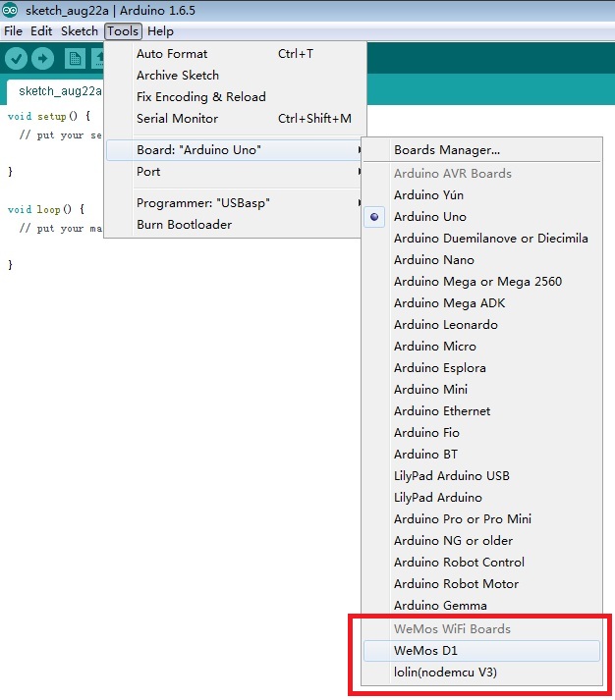Select the Arduino Uno radio option
The height and width of the screenshot is (700, 615).
coord(481,217)
